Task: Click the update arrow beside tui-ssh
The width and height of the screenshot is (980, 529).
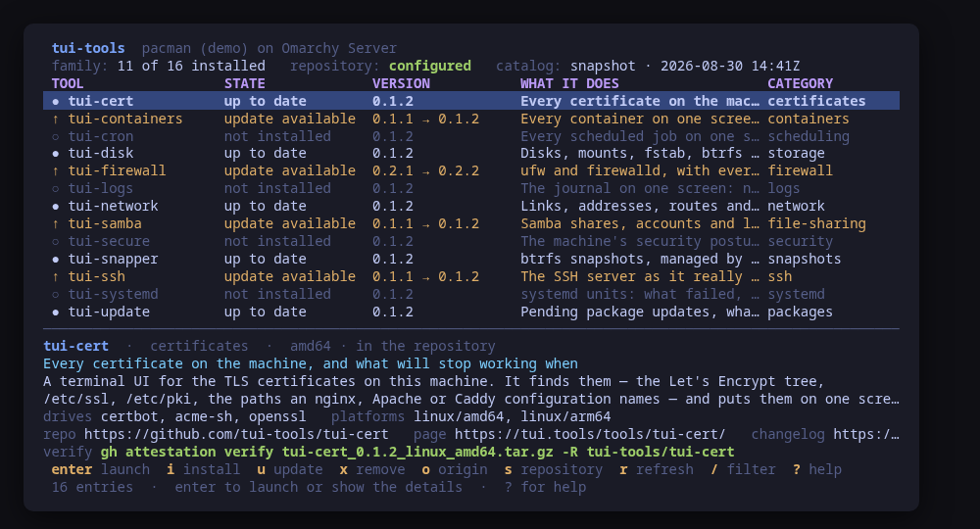Action: [56, 276]
